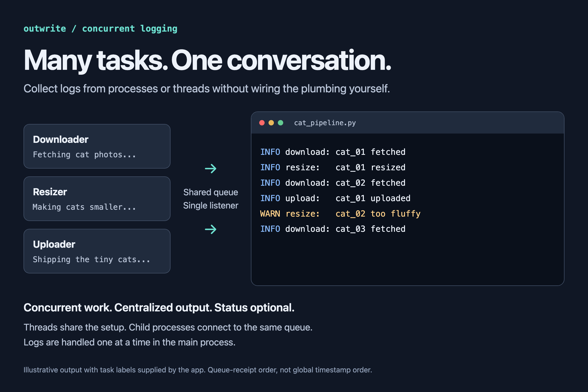Click the 'outwrite / concurrent logging' breadcrumb
The width and height of the screenshot is (588, 392).
(100, 29)
